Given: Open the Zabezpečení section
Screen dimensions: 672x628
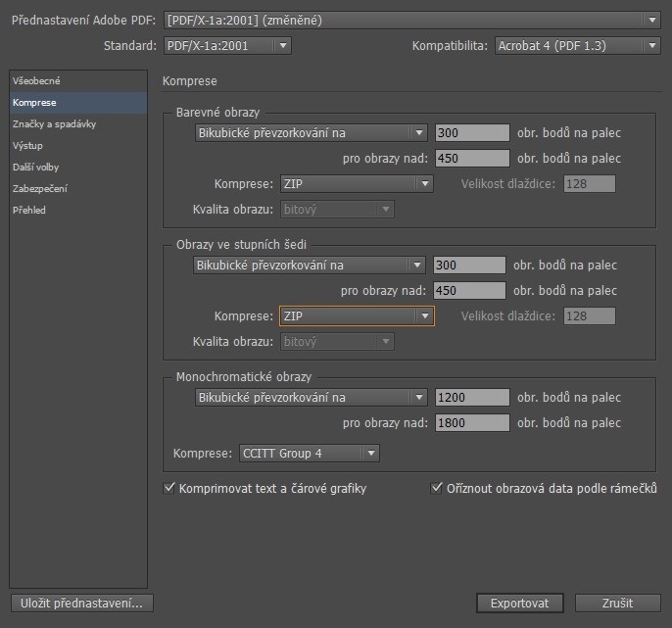Looking at the screenshot, I should [x=78, y=188].
